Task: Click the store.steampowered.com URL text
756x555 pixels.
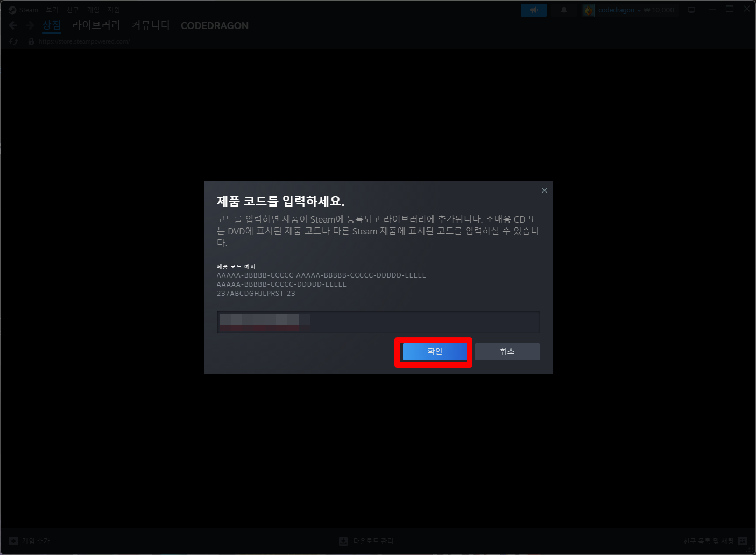Action: click(x=84, y=41)
